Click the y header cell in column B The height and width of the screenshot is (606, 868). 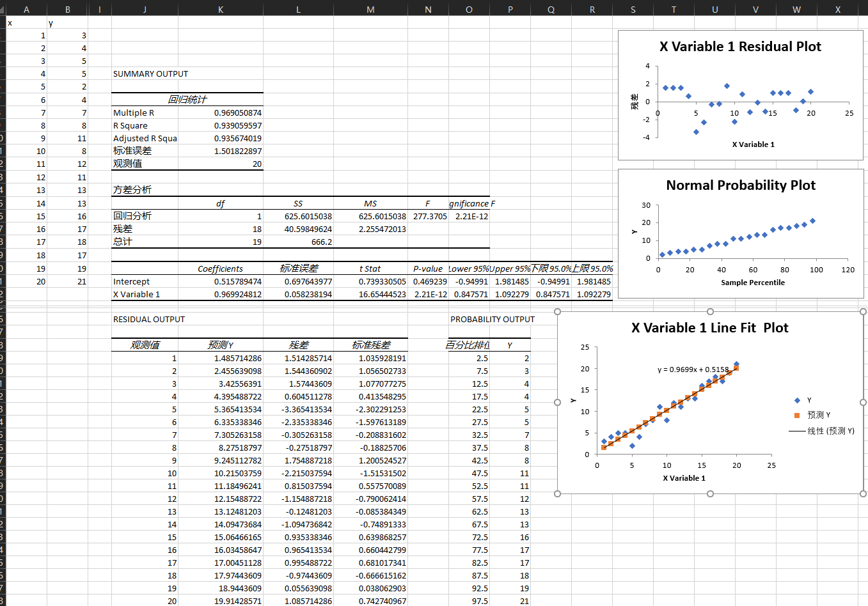click(68, 22)
